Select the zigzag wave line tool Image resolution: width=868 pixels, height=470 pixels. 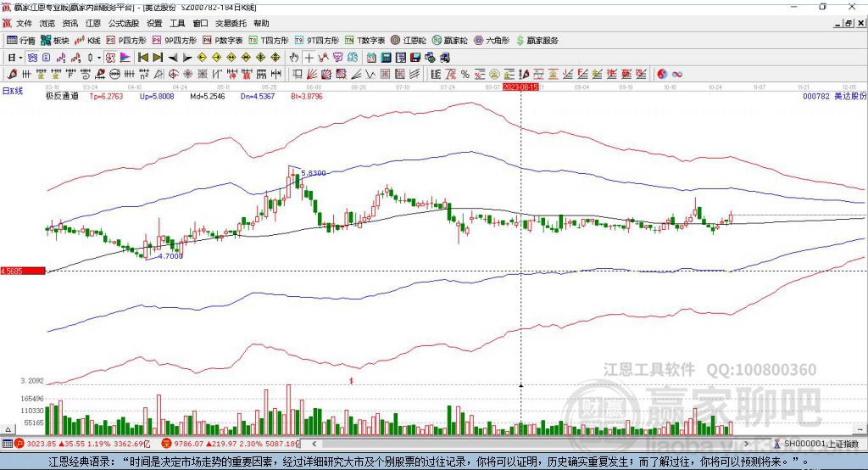370,74
